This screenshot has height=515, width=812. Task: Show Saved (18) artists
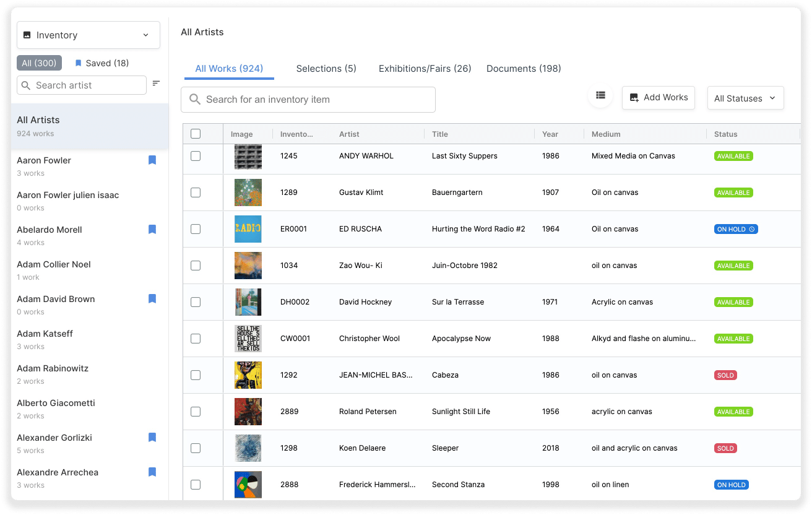pos(101,63)
